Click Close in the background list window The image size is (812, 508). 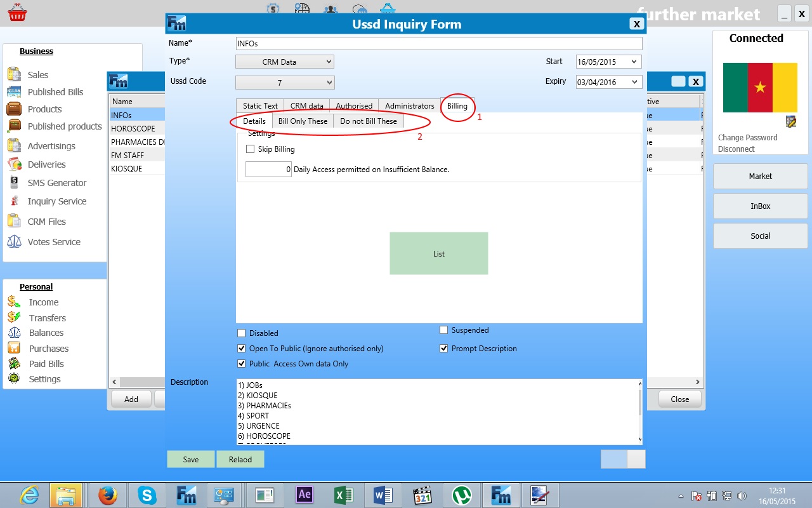point(679,399)
